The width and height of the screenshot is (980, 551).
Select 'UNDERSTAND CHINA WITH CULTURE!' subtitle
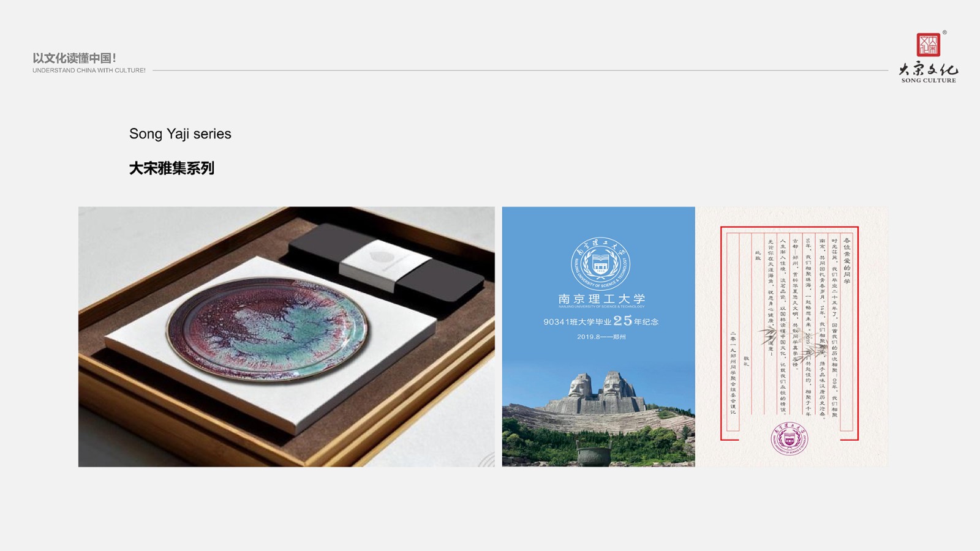(x=89, y=70)
